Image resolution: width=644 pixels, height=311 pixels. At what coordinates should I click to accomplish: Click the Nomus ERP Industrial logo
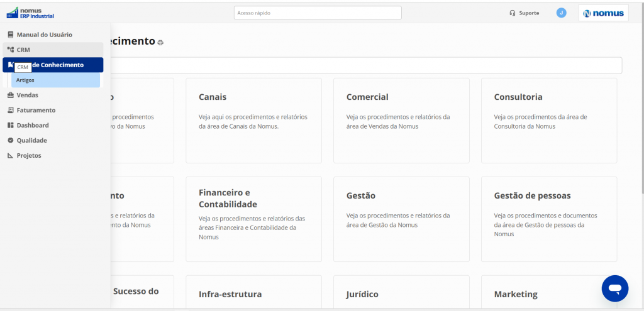click(x=30, y=13)
